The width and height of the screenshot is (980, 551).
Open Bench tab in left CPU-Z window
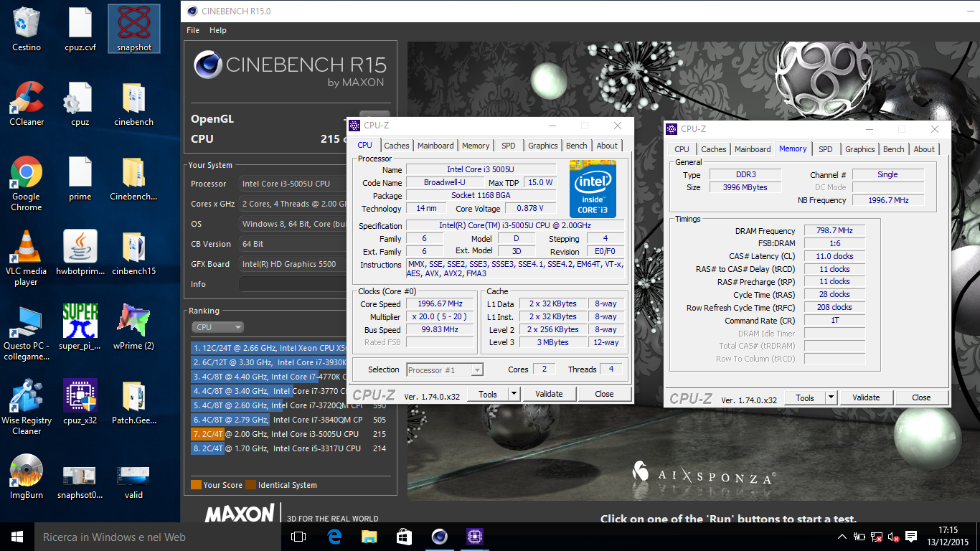(x=577, y=146)
